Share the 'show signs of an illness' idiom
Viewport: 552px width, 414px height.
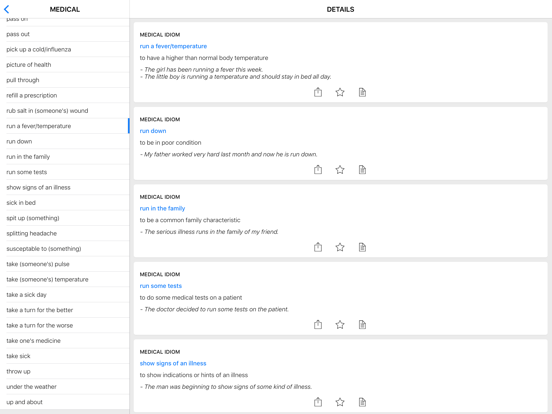[x=318, y=402]
